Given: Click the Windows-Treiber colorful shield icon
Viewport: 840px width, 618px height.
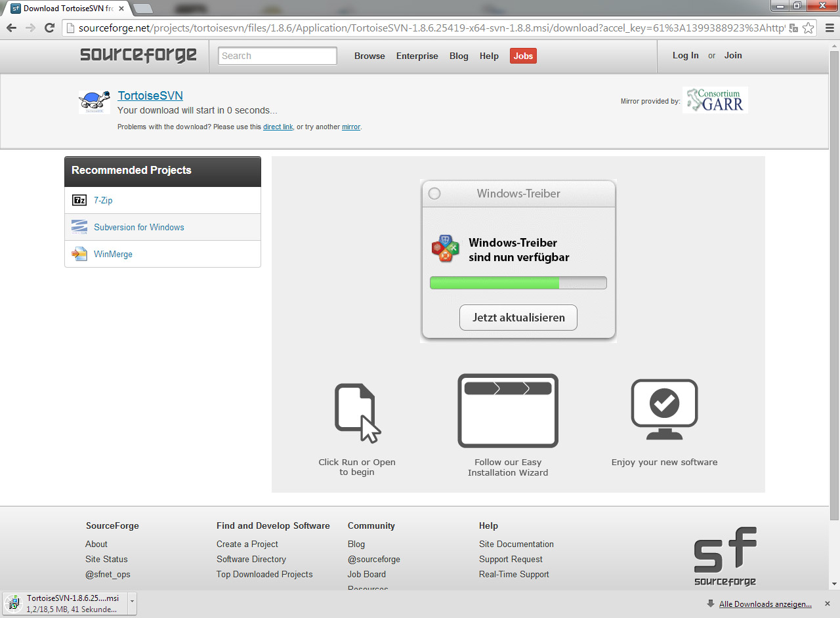Looking at the screenshot, I should 446,249.
